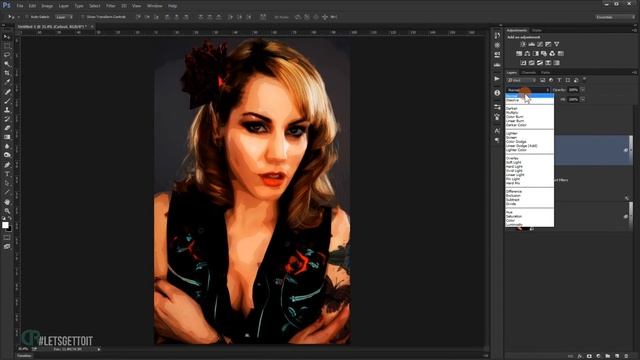Add a Vibrance adjustment
Viewport: 640px width, 360px height.
point(556,44)
